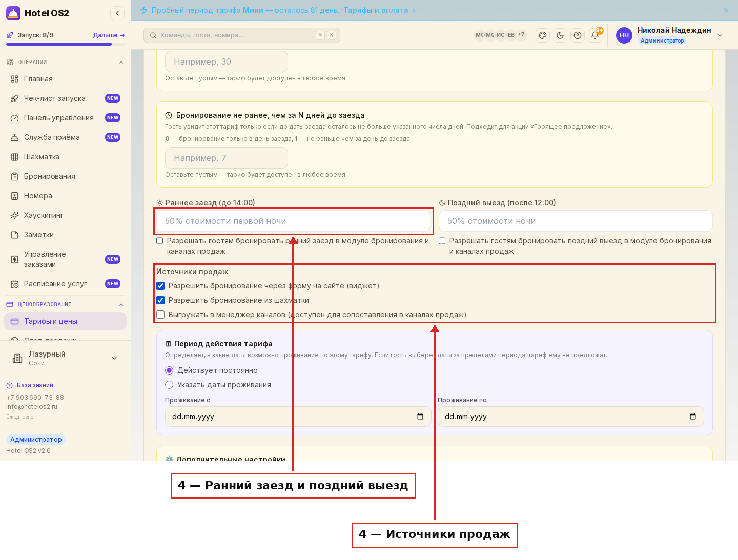
Task: Open the +7 more users badge
Action: coord(521,35)
